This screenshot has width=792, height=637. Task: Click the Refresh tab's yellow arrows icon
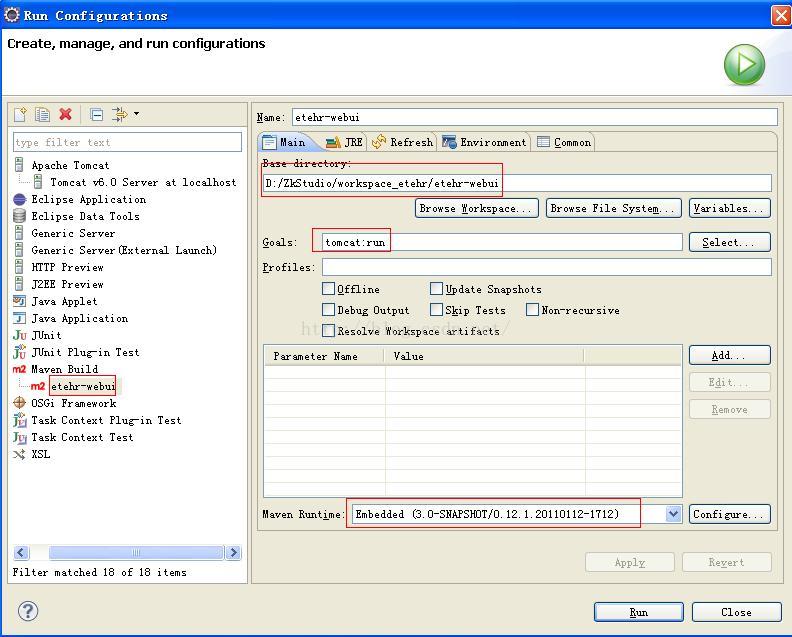click(379, 142)
